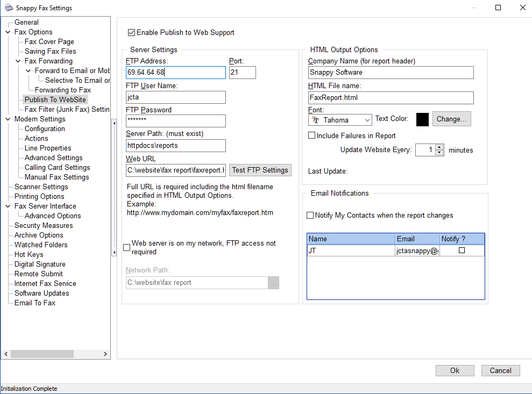The image size is (532, 394).
Task: Click Ok to save settings
Action: pos(455,370)
